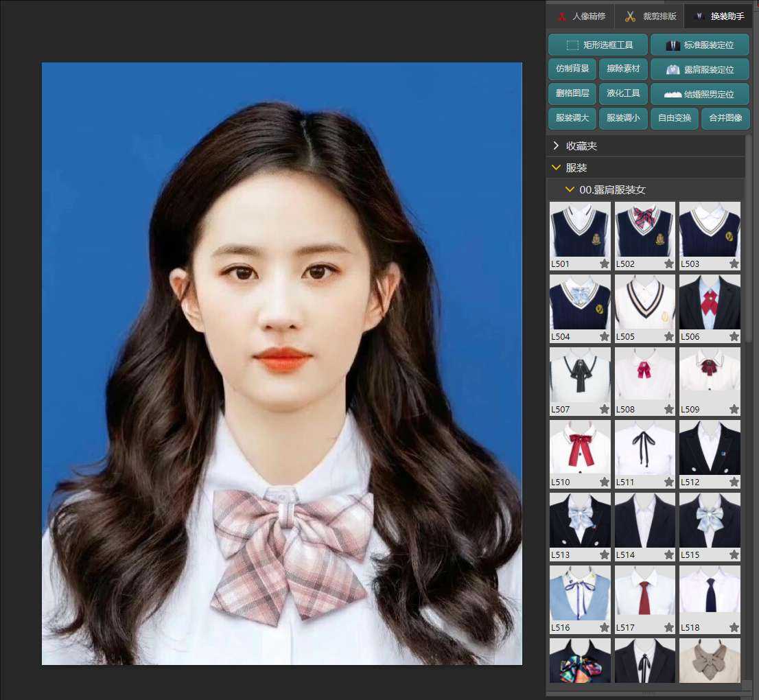Switch to the 人像精修 tab
Viewport: 759px width, 700px height.
(x=581, y=16)
